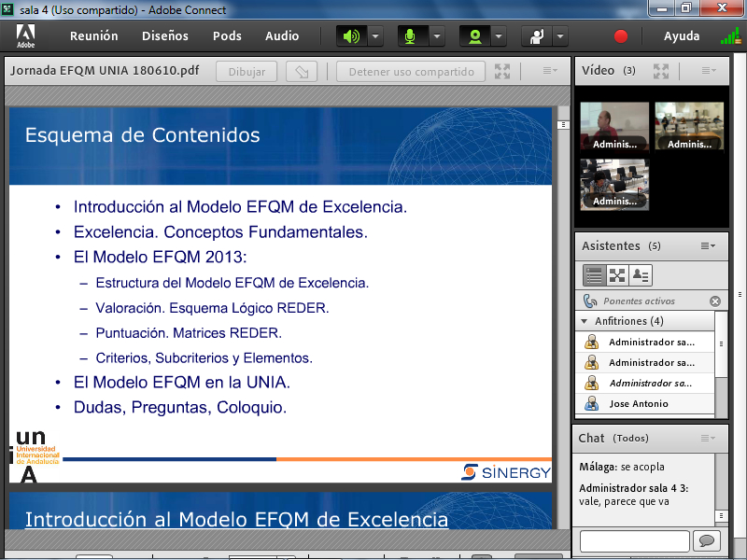Open Share pod options menu
747x560 pixels.
[550, 71]
